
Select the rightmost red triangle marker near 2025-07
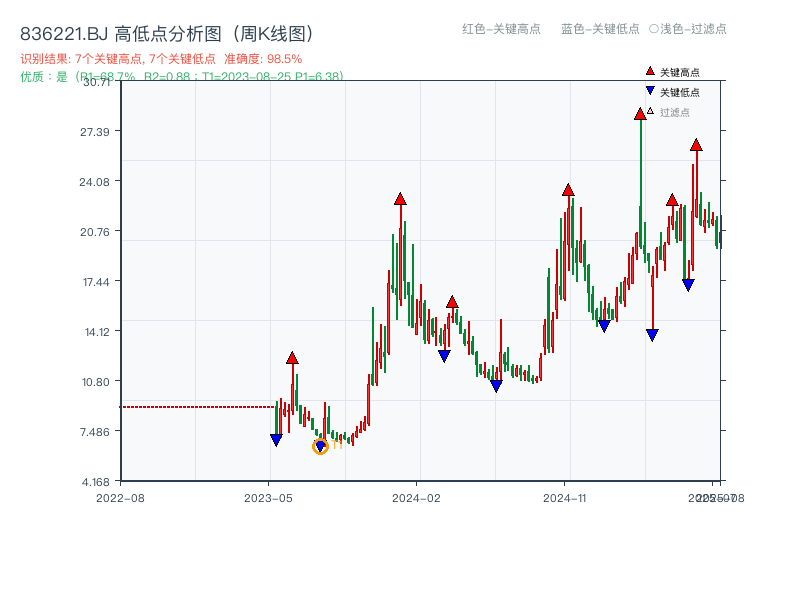pos(695,148)
